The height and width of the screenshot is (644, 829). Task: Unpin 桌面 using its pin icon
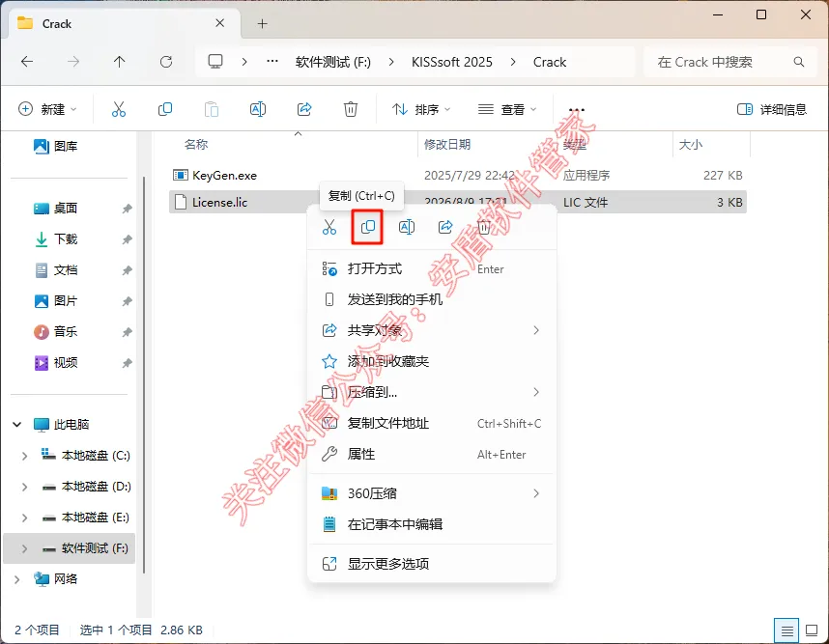pos(127,209)
